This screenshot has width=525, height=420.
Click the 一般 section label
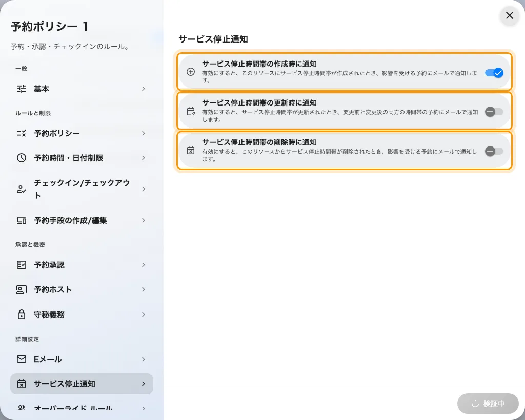coord(21,69)
